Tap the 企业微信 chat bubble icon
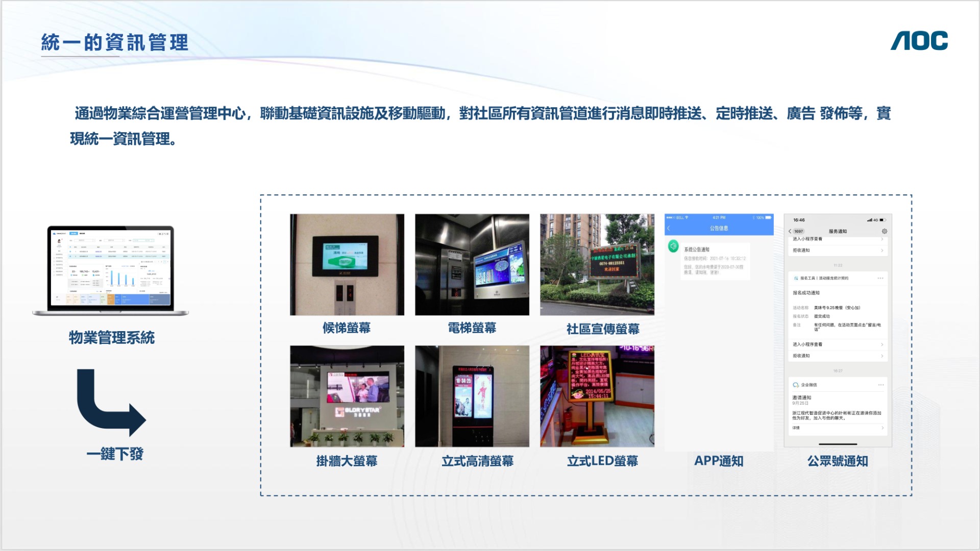The width and height of the screenshot is (980, 551). (x=796, y=385)
